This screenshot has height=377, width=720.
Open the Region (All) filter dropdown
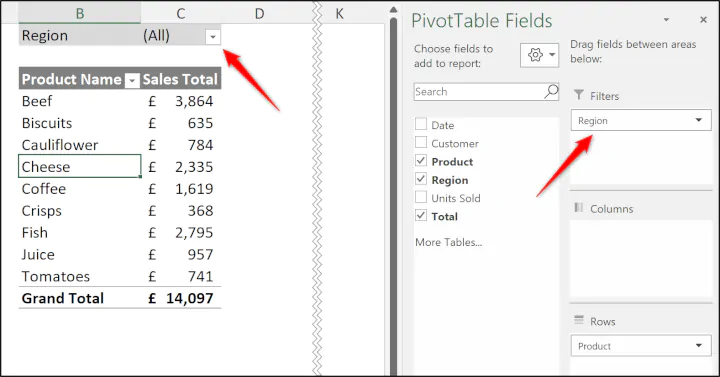pos(213,37)
